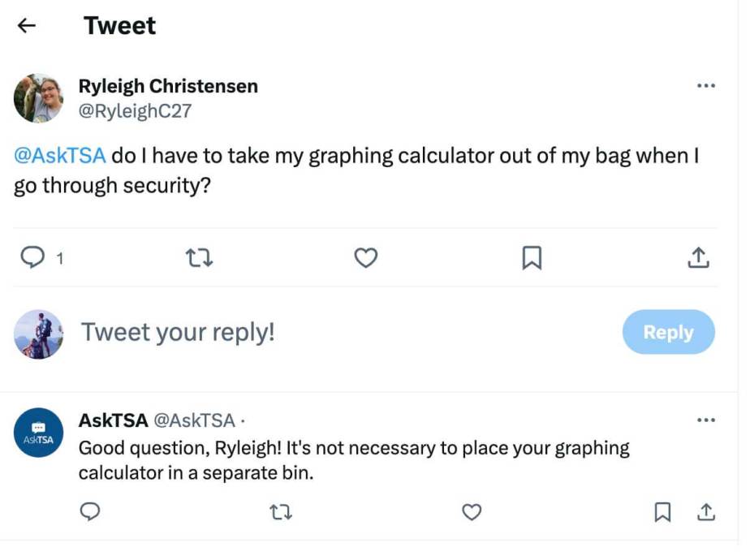Click the "Tweet your reply!" text field
The image size is (750, 560).
tap(179, 332)
